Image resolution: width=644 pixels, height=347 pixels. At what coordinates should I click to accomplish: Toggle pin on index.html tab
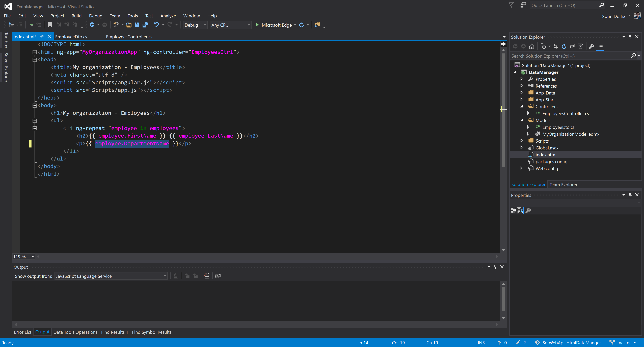coord(42,37)
